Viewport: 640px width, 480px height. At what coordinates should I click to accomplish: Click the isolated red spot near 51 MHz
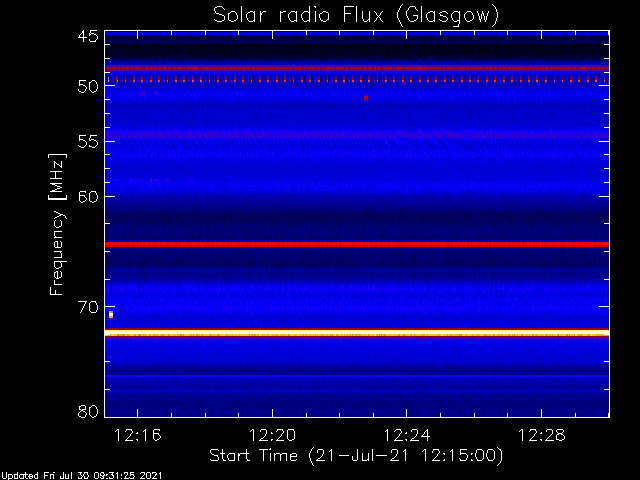pos(366,98)
